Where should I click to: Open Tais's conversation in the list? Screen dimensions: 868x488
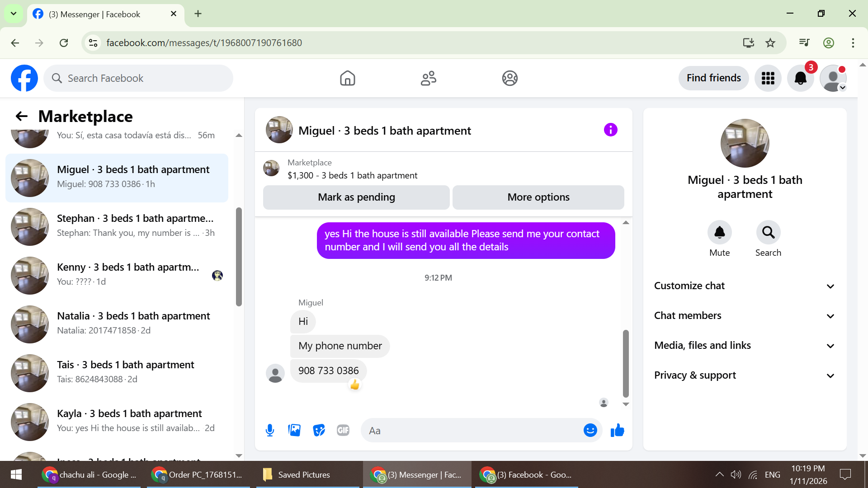tap(117, 373)
